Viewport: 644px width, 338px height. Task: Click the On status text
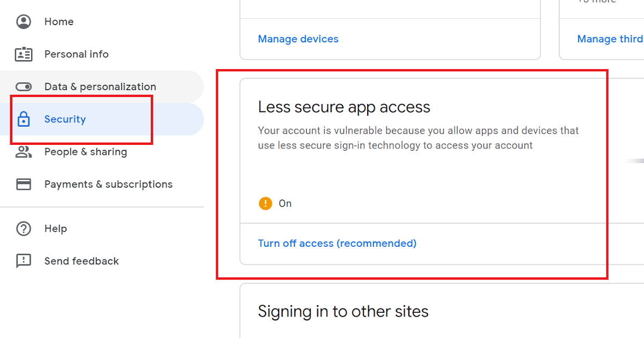[x=285, y=203]
